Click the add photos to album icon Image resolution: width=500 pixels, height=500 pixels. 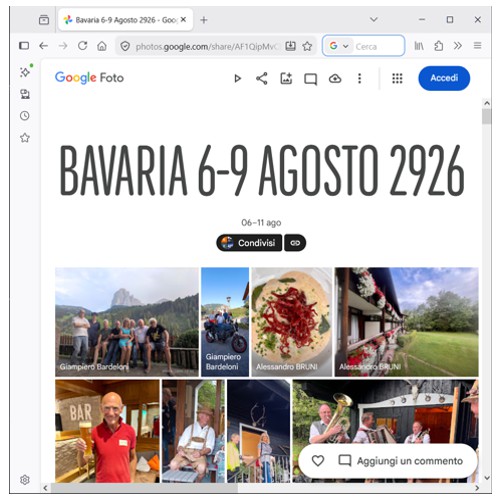pyautogui.click(x=286, y=79)
